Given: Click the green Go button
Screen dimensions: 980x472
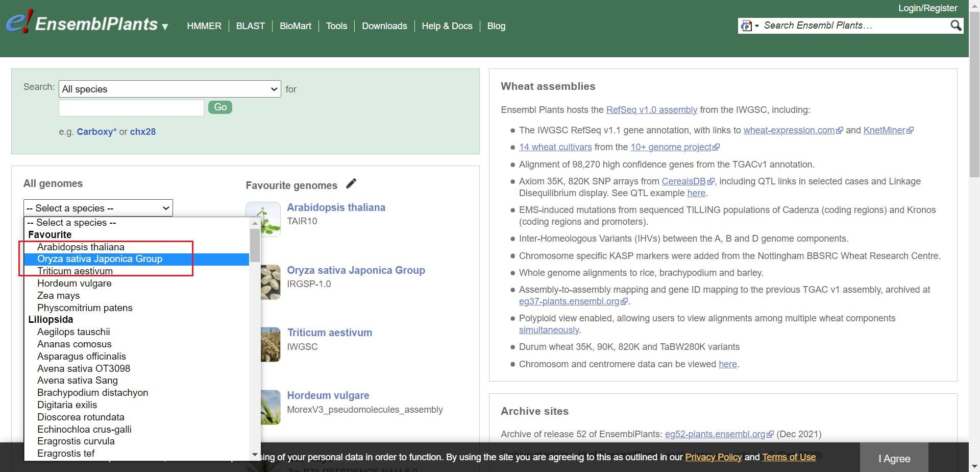Looking at the screenshot, I should [220, 107].
